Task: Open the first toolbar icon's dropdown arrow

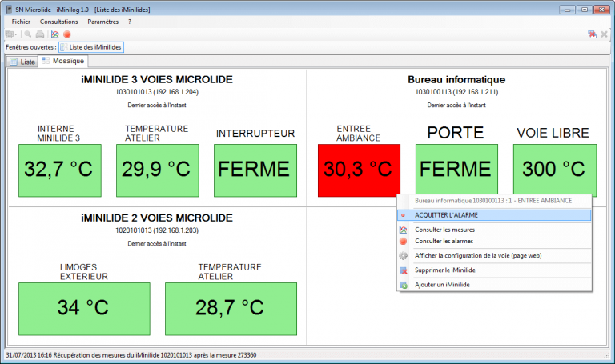Action: (x=16, y=34)
